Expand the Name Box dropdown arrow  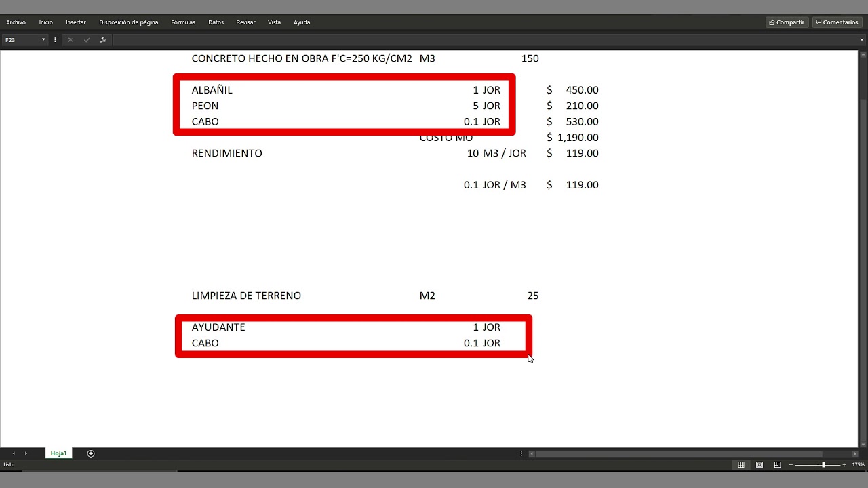point(43,40)
